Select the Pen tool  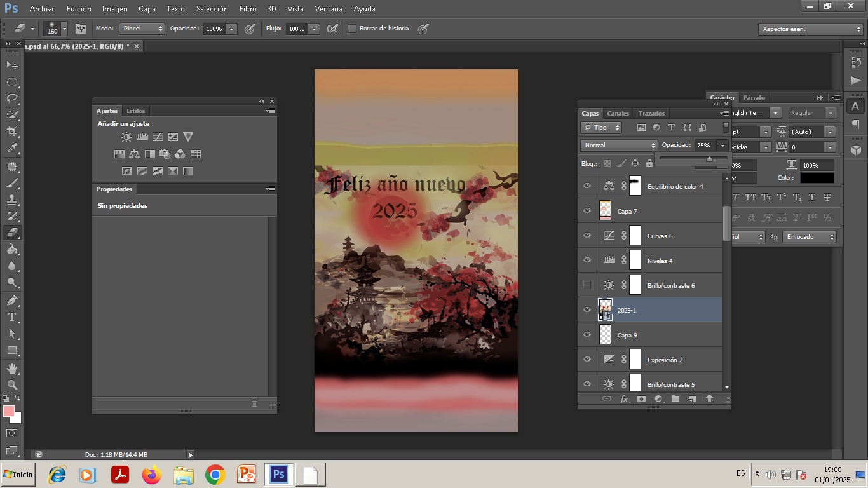[12, 301]
